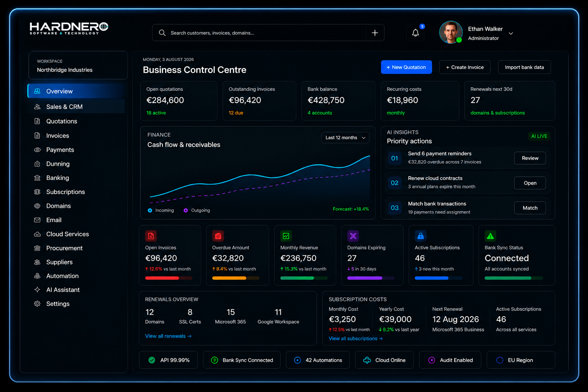
Task: Toggle the Incoming legend marker
Action: (x=150, y=211)
